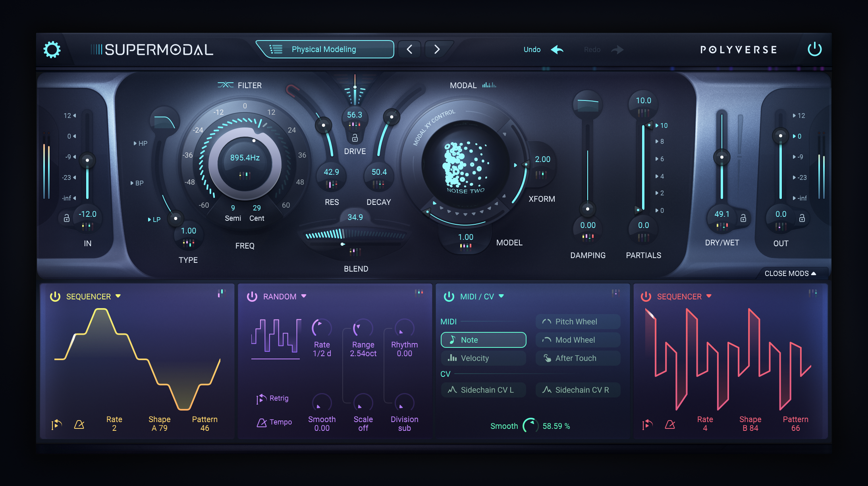The height and width of the screenshot is (486, 868).
Task: Open the RANDOM modulator type dropdown
Action: click(x=304, y=296)
